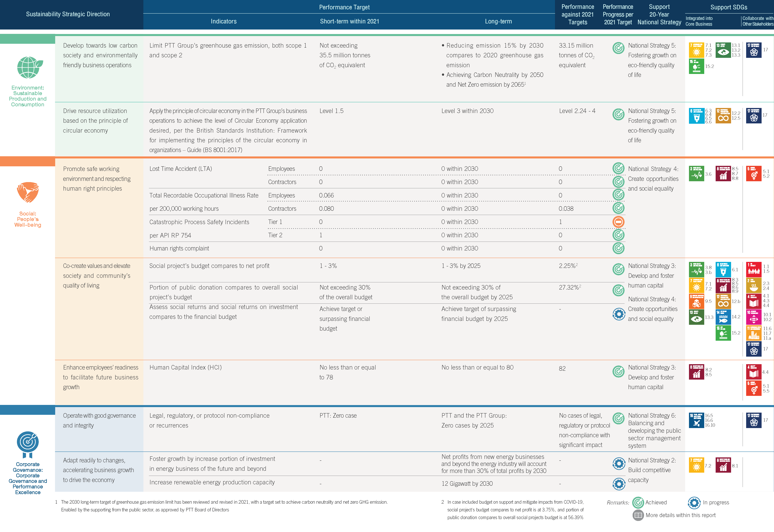Click the National Strategy 6 description text

tap(654, 430)
